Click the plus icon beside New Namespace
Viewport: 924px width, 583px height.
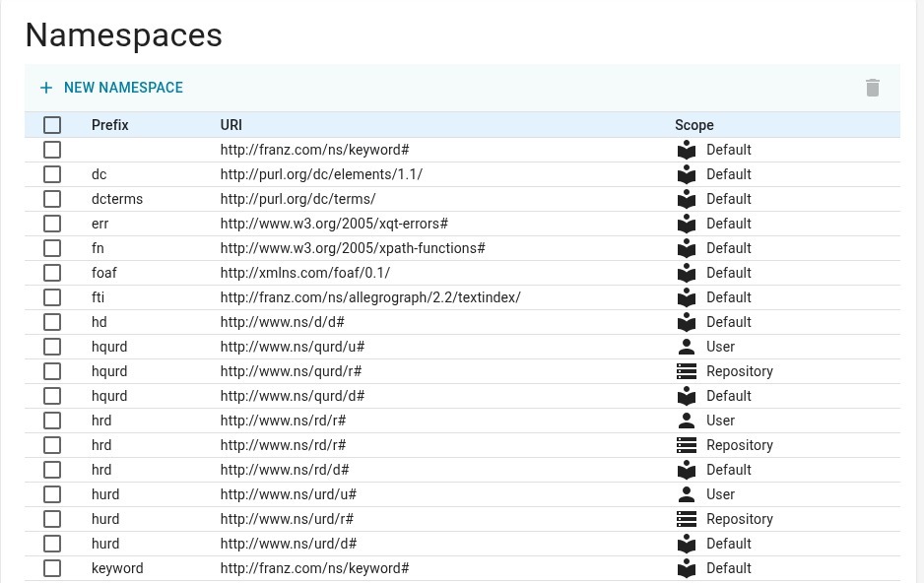point(46,88)
